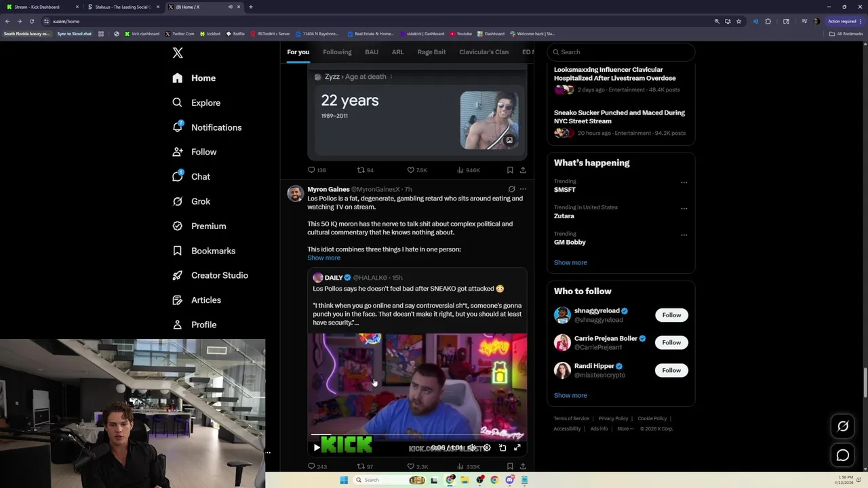Screen dimensions: 868x488
Task: Follow Randi Hipper
Action: [671, 370]
